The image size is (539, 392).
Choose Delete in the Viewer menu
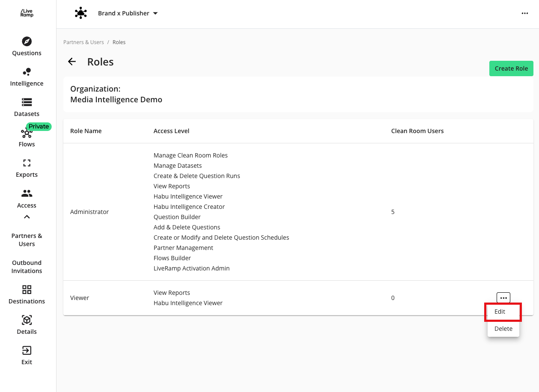(503, 329)
